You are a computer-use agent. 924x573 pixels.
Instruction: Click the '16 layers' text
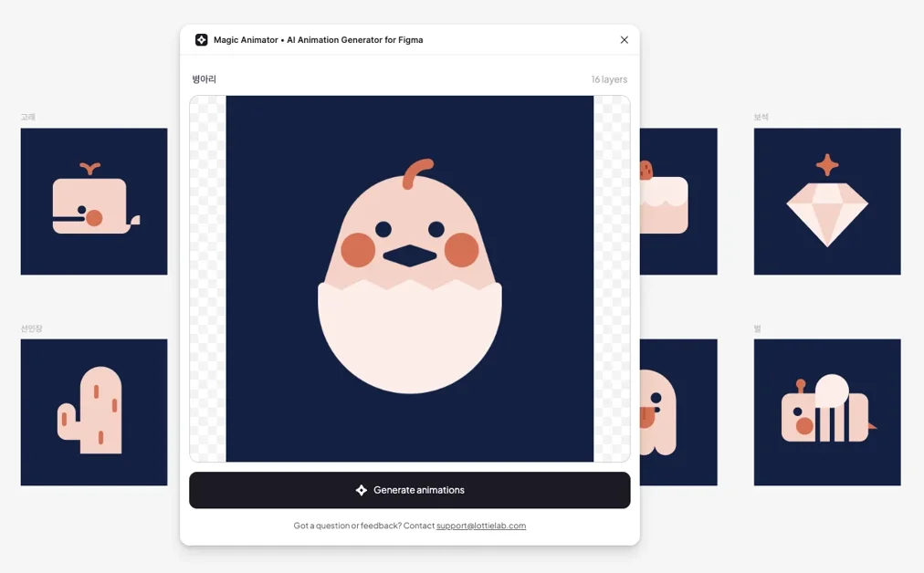(x=609, y=78)
